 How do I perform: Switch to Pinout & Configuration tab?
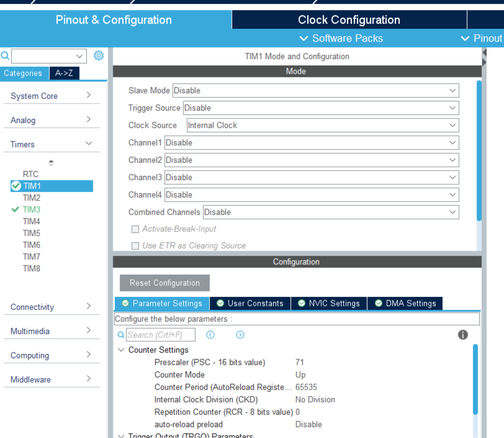(x=114, y=20)
